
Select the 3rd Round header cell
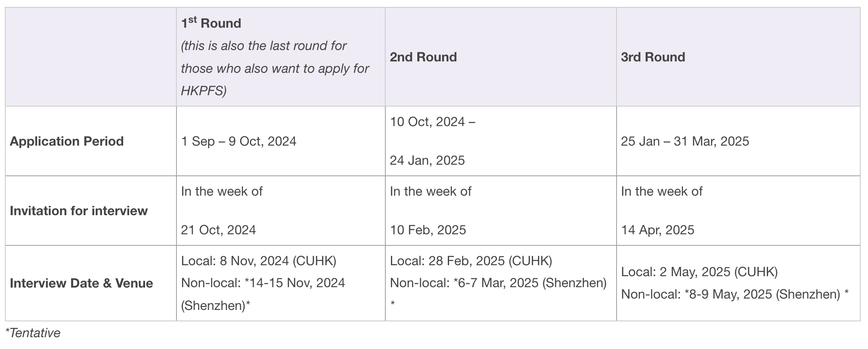click(738, 57)
